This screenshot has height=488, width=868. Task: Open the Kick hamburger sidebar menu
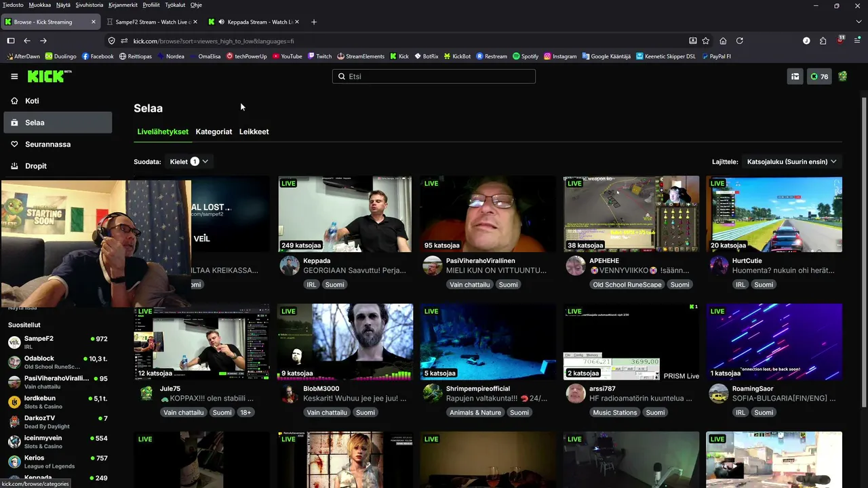14,77
